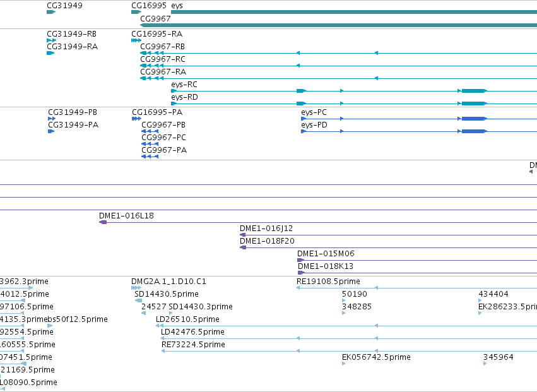Screen dimensions: 537x392
Task: Select transcript CG9967-RA
Action: [x=163, y=72]
